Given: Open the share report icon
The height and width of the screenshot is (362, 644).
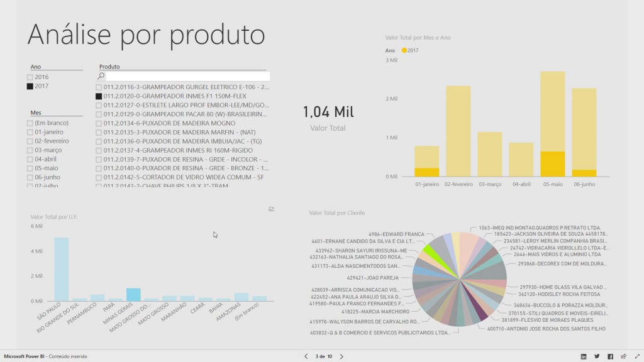Looking at the screenshot, I should [x=623, y=356].
